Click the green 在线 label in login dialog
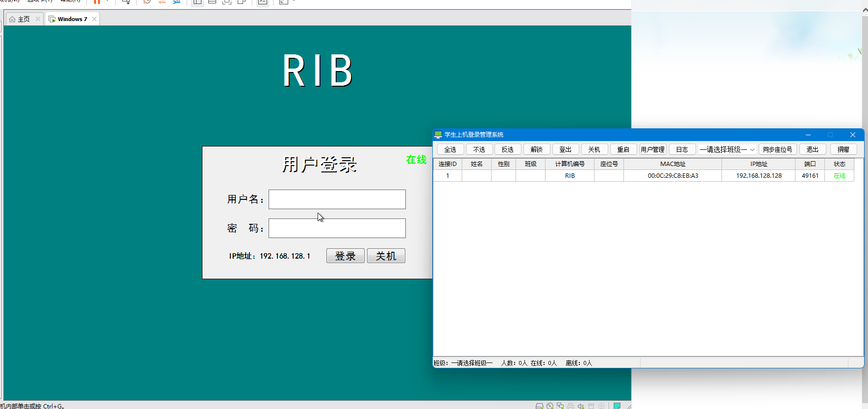Viewport: 868px width, 409px height. (416, 160)
